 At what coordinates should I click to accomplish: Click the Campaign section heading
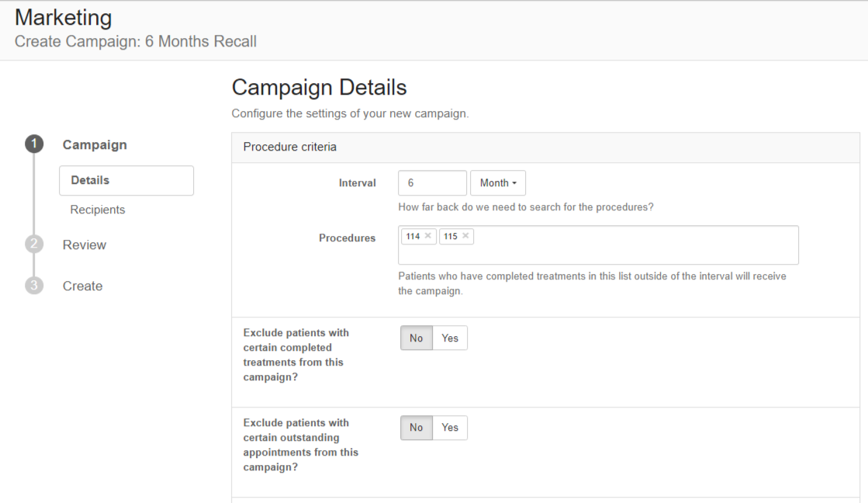pos(95,144)
